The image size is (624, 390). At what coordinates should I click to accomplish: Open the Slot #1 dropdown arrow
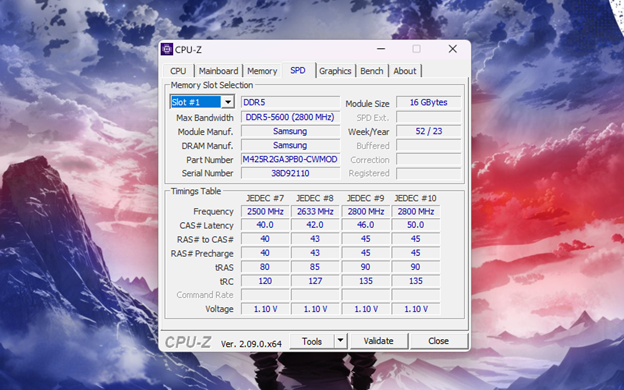[x=228, y=102]
